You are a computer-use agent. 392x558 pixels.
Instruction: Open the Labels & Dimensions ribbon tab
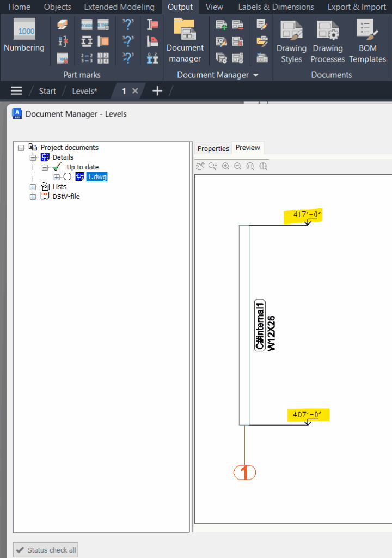pyautogui.click(x=275, y=7)
